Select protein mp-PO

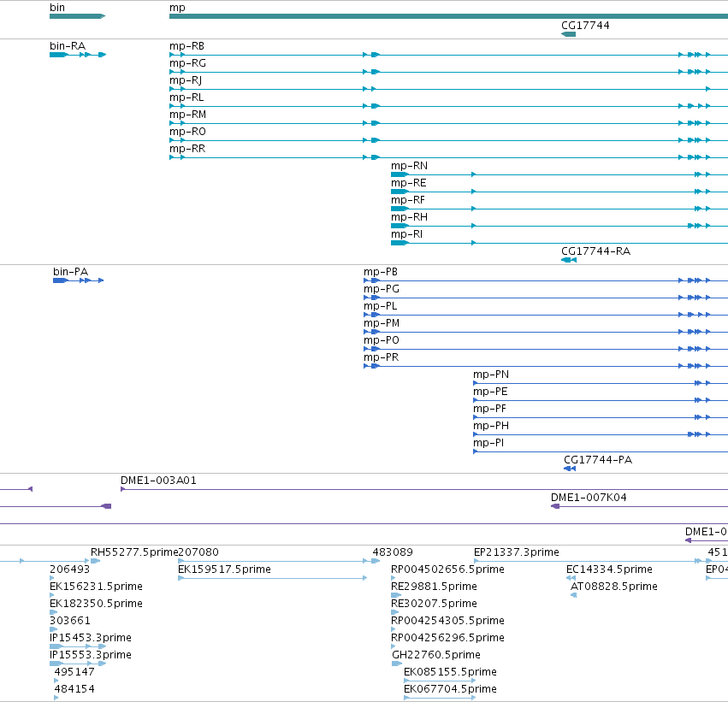pyautogui.click(x=382, y=340)
